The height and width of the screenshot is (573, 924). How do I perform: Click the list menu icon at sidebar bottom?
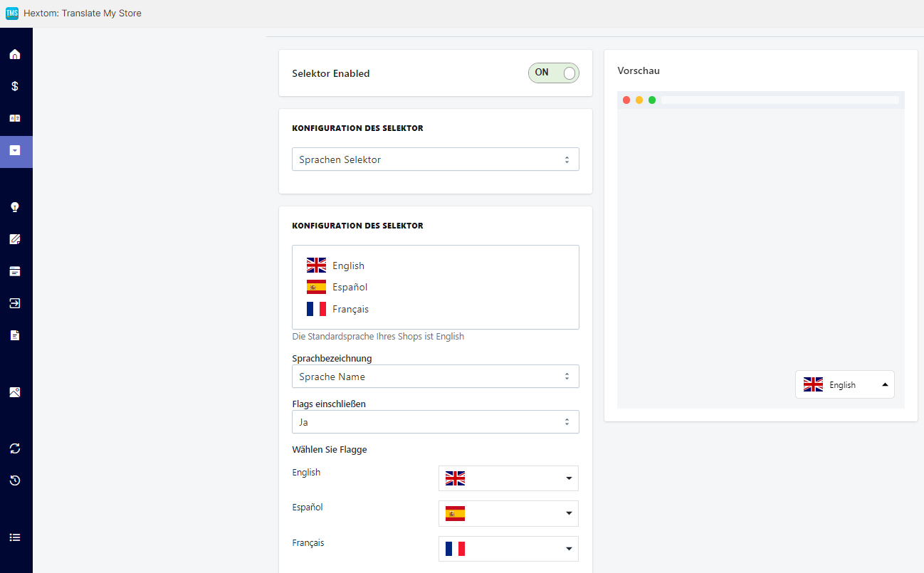coord(15,537)
